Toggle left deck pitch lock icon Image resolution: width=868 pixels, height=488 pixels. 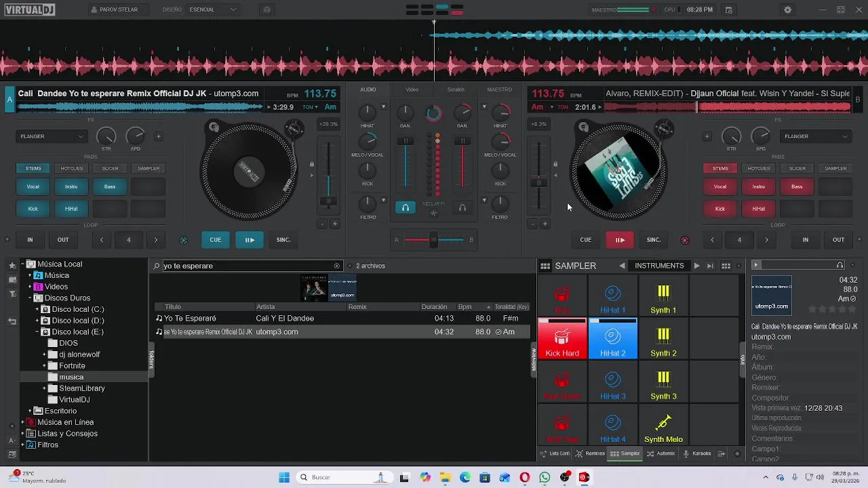(312, 164)
